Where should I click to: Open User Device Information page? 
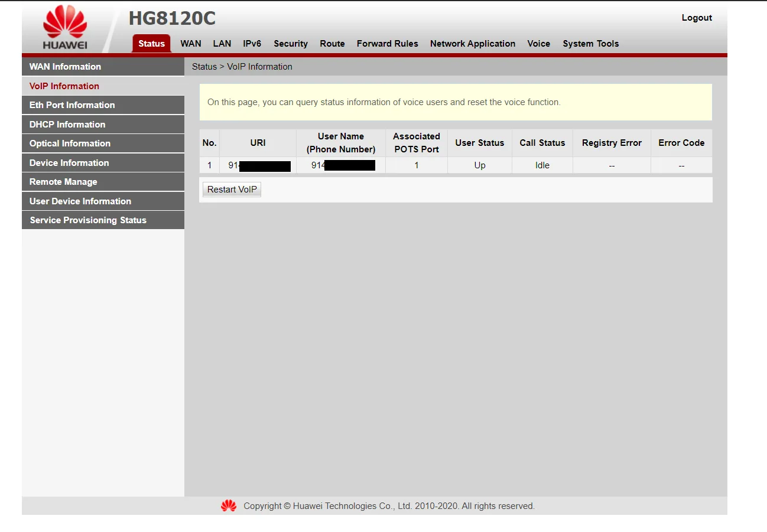coord(80,201)
